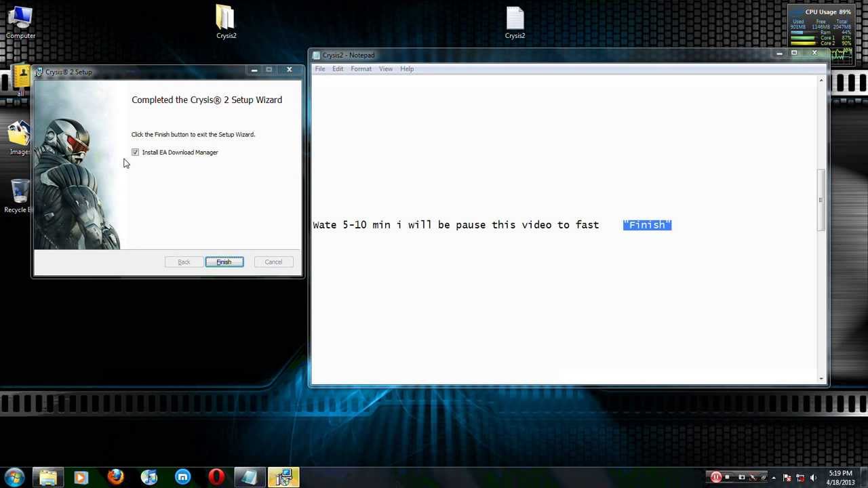The width and height of the screenshot is (868, 488).
Task: Open the network icon in system tray
Action: coord(800,478)
